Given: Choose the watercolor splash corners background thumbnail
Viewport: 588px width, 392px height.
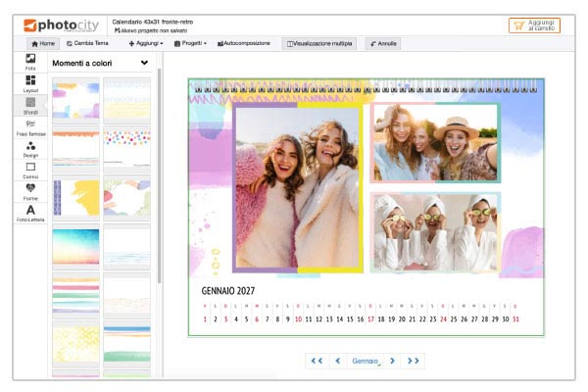Looking at the screenshot, I should pyautogui.click(x=75, y=100).
